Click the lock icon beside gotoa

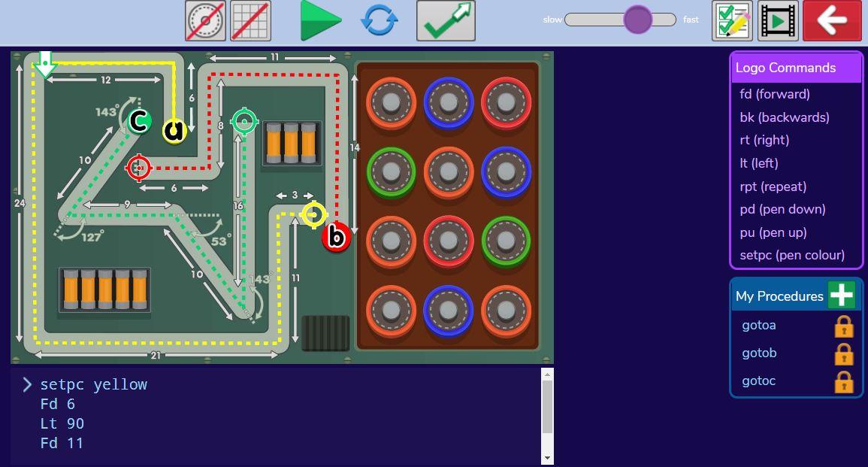843,326
